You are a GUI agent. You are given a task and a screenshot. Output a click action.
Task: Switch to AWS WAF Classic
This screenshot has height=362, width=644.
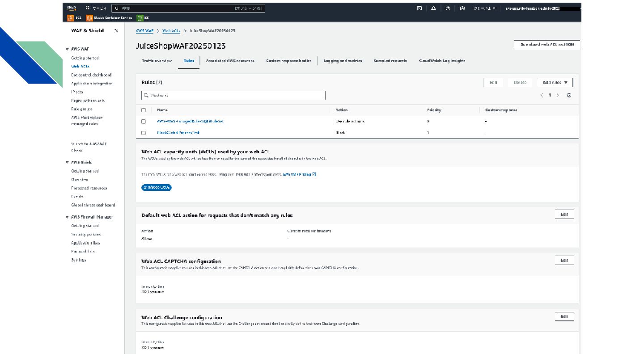(x=89, y=147)
